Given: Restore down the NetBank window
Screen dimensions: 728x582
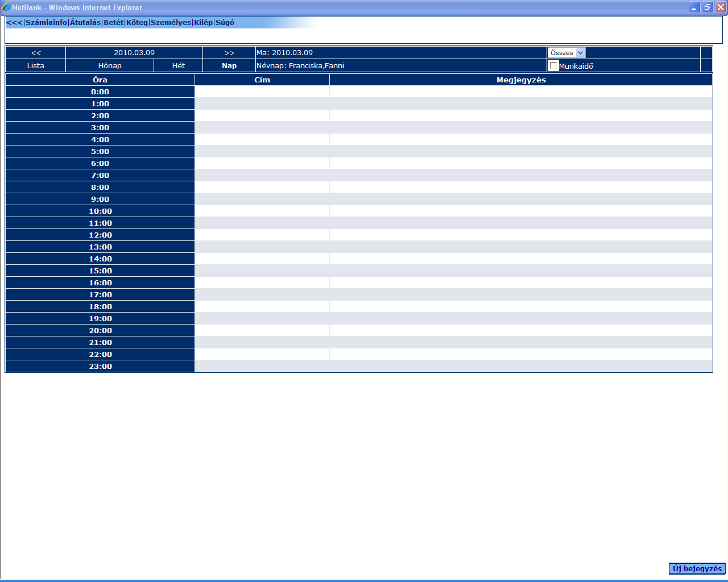Looking at the screenshot, I should tap(708, 7).
